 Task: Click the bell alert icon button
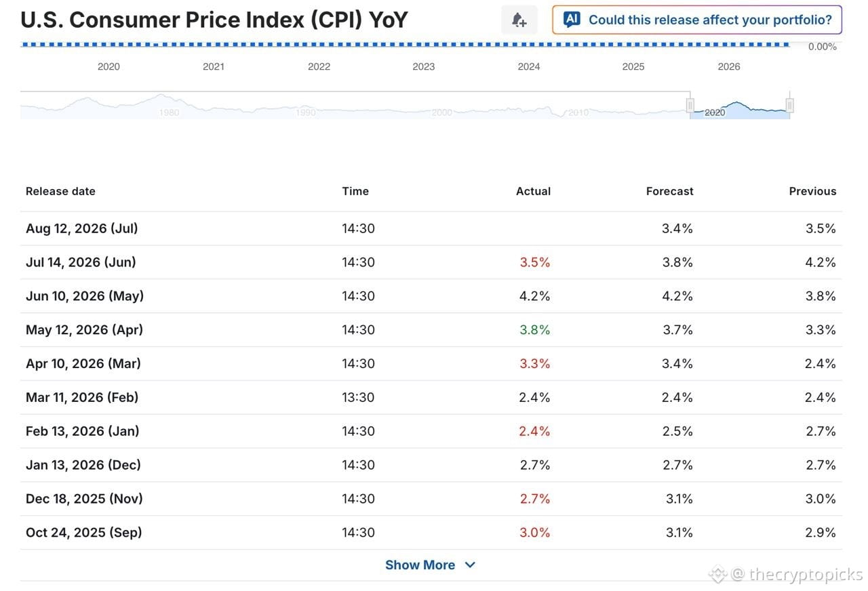click(519, 20)
